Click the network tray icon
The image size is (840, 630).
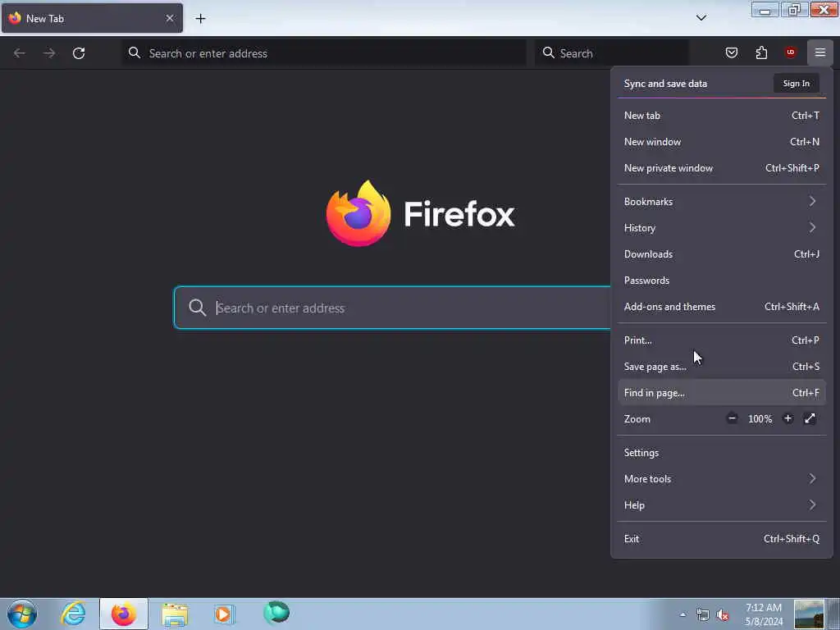(702, 615)
